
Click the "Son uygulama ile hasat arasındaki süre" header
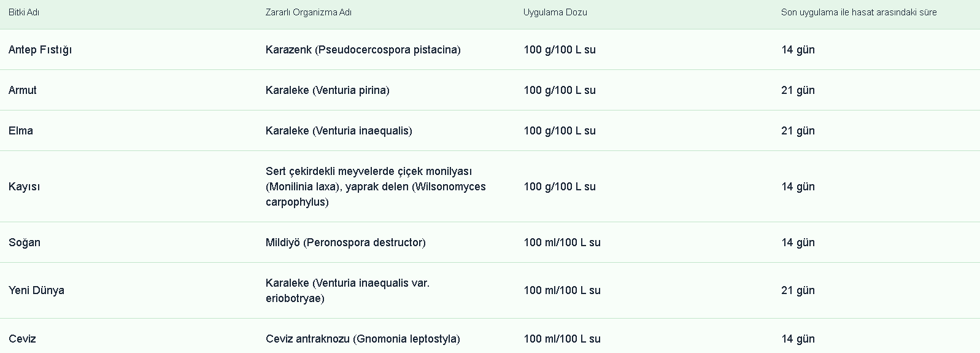pos(858,12)
